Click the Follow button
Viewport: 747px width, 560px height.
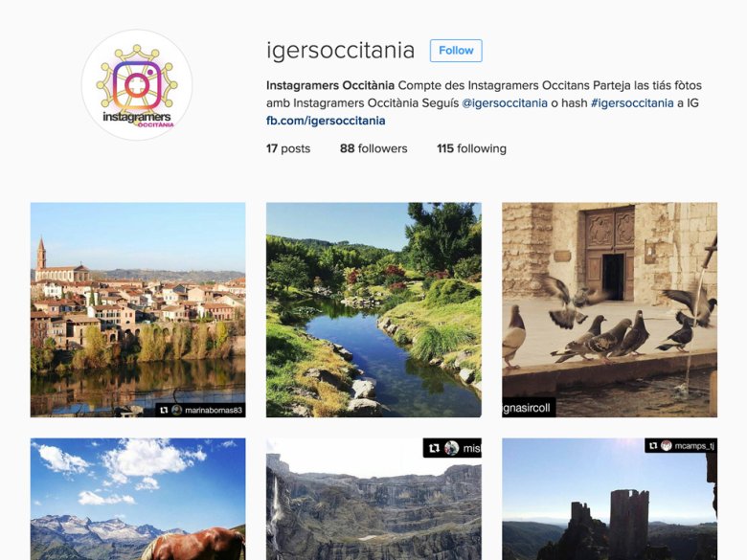pos(456,51)
